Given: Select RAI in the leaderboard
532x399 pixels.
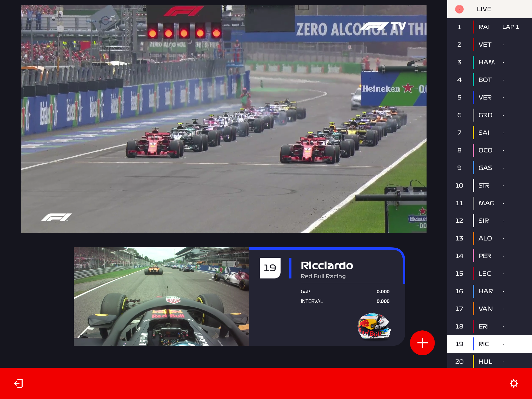Looking at the screenshot, I should (484, 27).
